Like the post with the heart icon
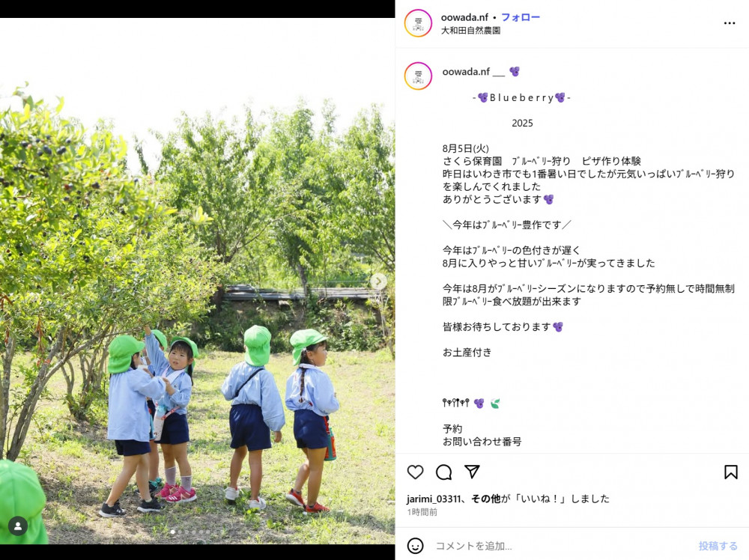Viewport: 749px width, 560px height. pyautogui.click(x=415, y=472)
